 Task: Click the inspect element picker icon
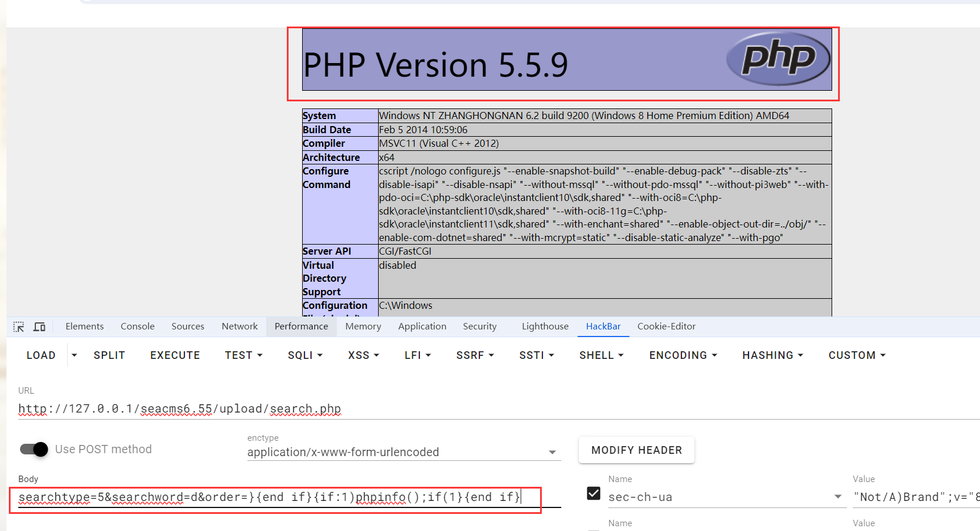(19, 326)
